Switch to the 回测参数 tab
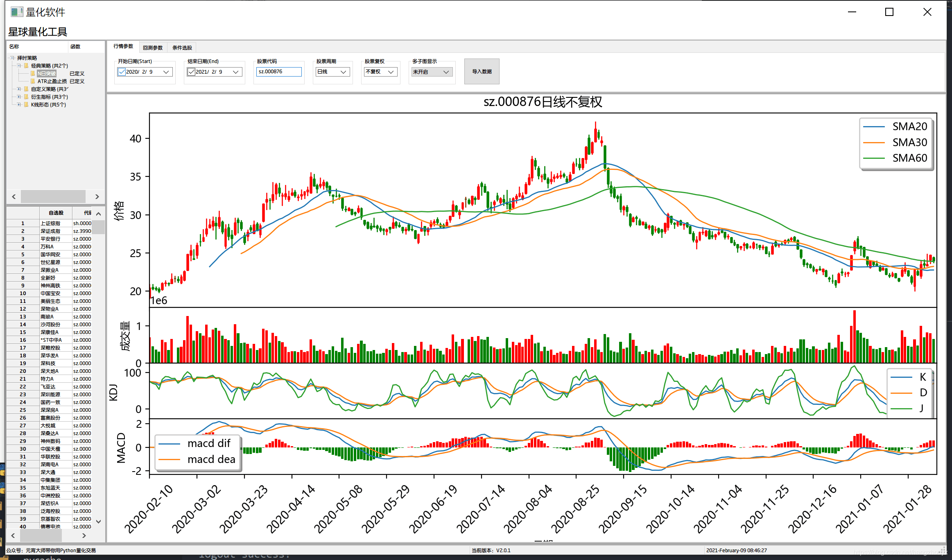This screenshot has height=560, width=952. [153, 47]
